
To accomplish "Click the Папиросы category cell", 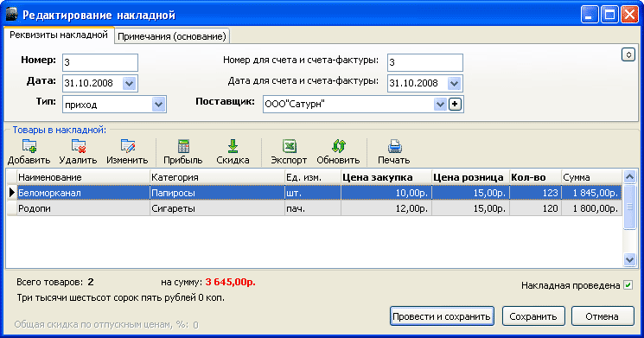I will point(217,193).
